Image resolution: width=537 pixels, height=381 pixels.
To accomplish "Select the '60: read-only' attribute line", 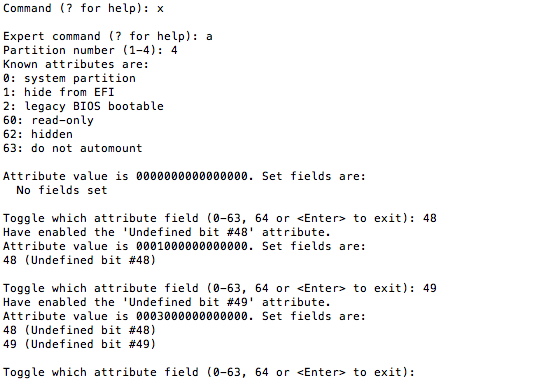I will pos(48,121).
